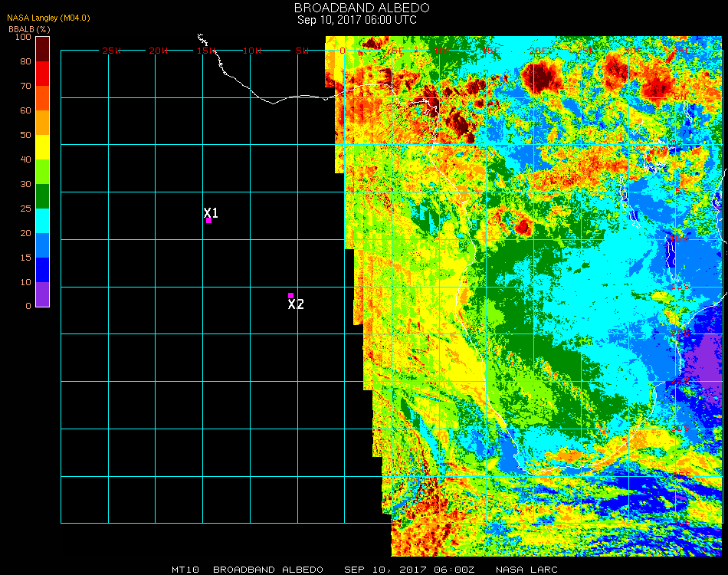This screenshot has height=575, width=728.
Task: Pick the dark blue colorbar swatch
Action: point(42,270)
